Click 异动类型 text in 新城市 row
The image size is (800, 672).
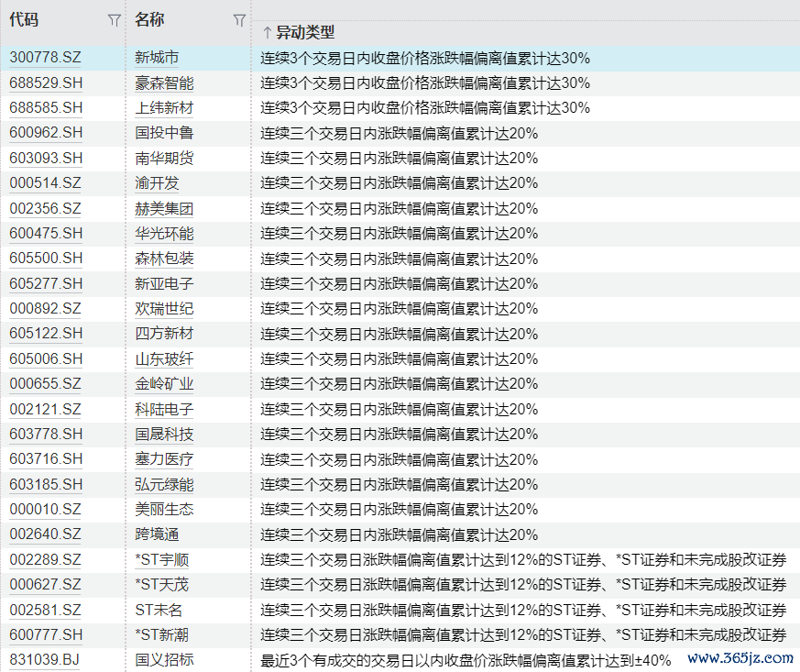pyautogui.click(x=425, y=58)
